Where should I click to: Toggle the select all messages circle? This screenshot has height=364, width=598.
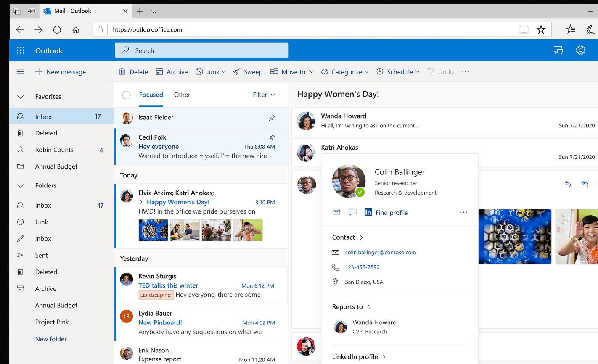[127, 95]
